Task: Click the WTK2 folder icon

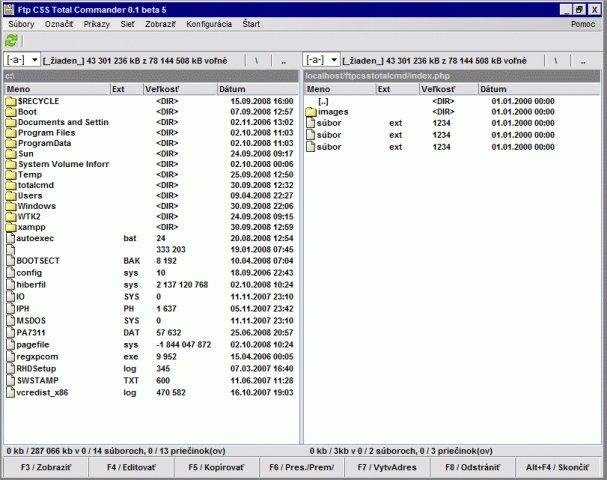Action: pos(11,216)
